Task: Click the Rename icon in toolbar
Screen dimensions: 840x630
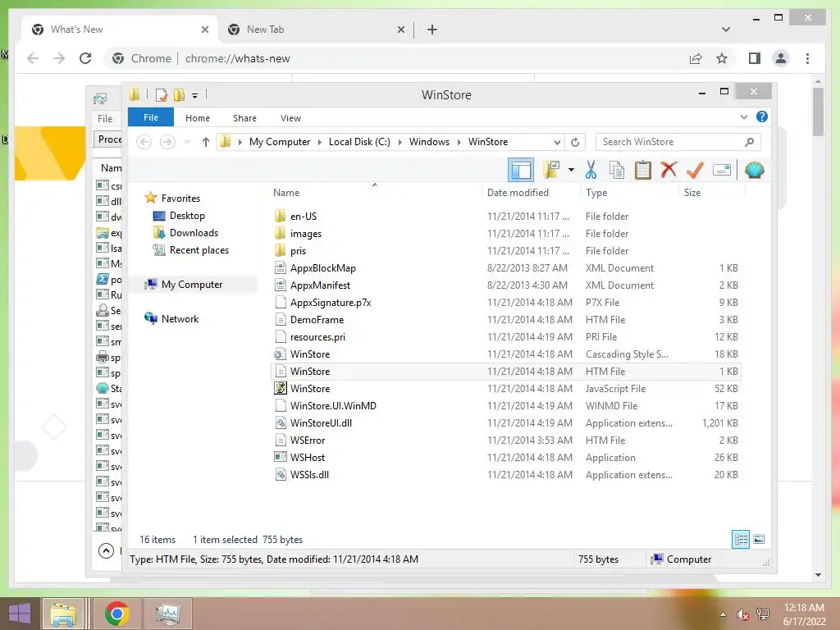Action: (x=722, y=171)
